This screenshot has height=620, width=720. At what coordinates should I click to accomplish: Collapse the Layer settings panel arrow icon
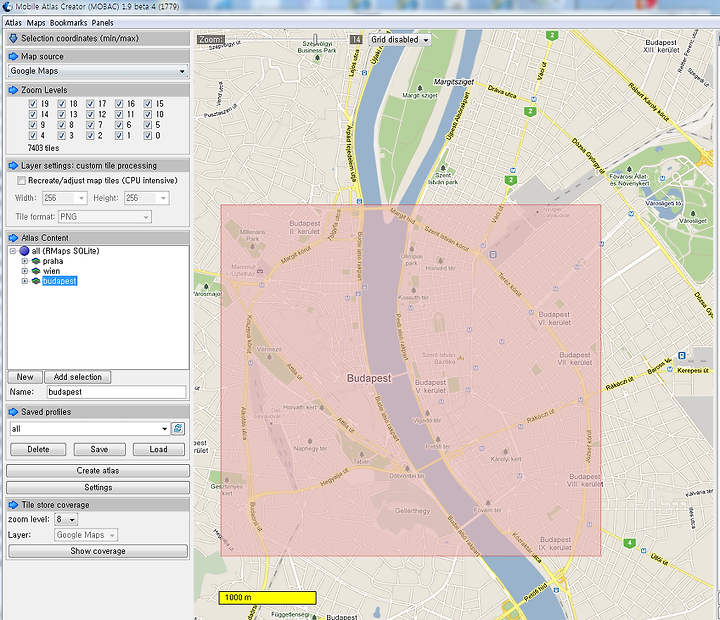(13, 165)
